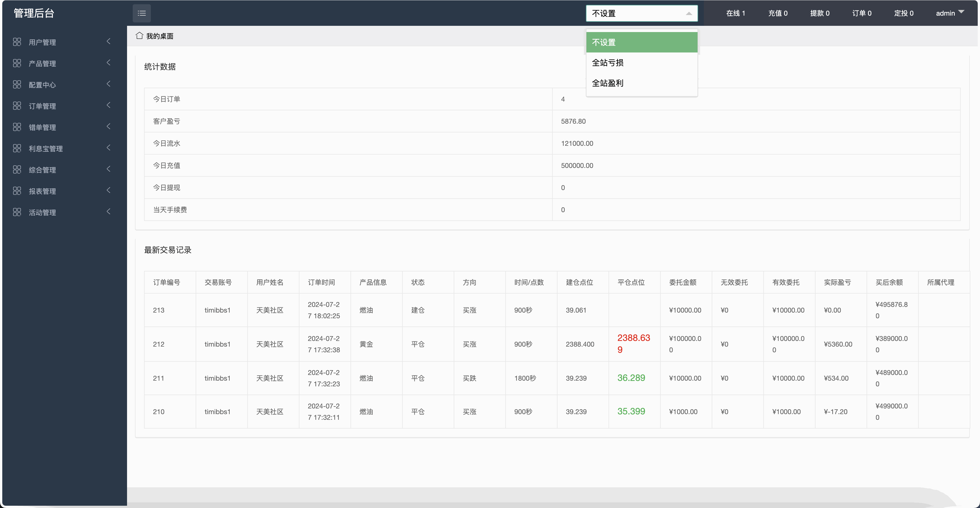Click the 提款 0 header link
The image size is (980, 508).
coord(820,13)
